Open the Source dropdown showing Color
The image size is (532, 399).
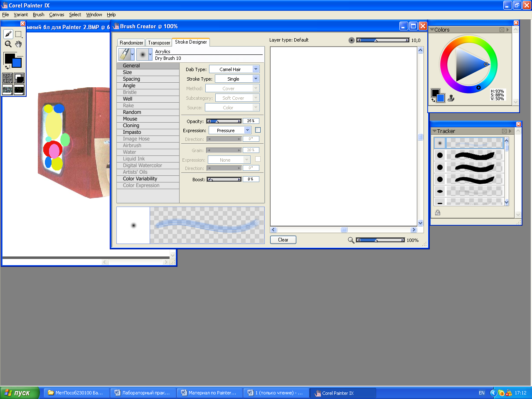(232, 107)
